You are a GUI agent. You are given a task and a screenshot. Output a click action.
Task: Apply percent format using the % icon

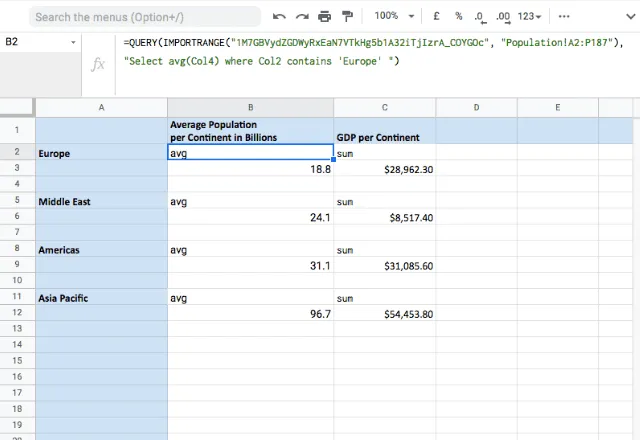pyautogui.click(x=458, y=17)
